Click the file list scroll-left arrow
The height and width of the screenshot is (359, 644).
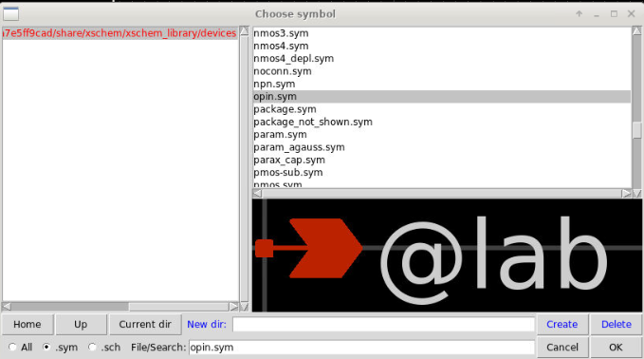click(257, 194)
